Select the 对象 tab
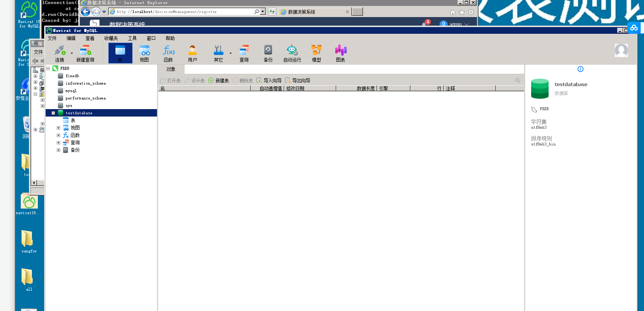Screen dimensions: 644x311 pos(171,69)
